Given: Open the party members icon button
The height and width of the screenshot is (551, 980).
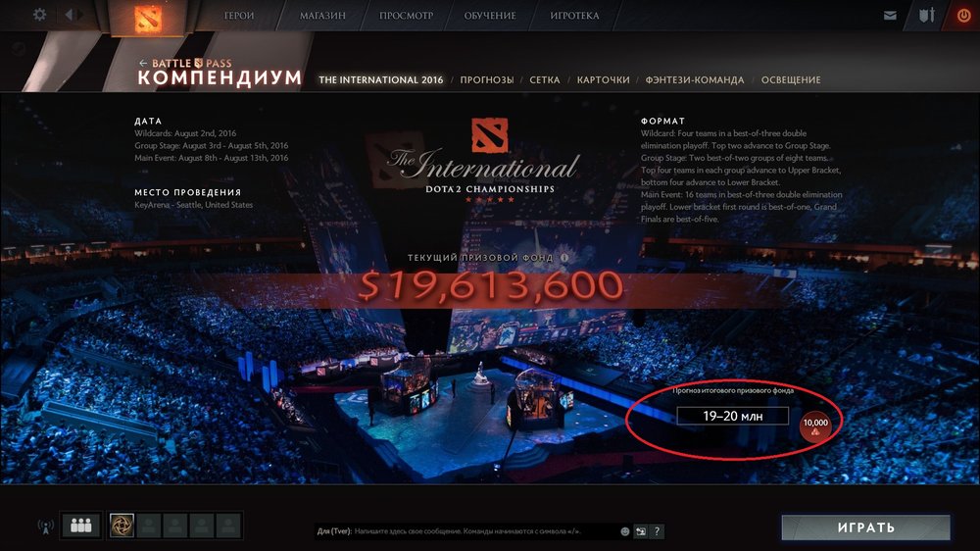Looking at the screenshot, I should click(81, 526).
